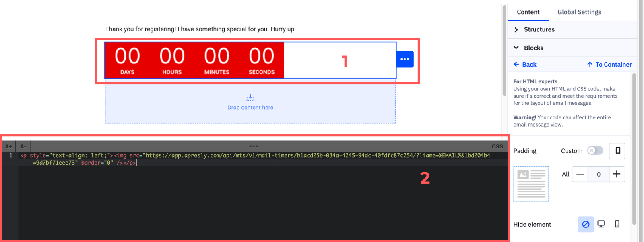Decrease All padding with minus button
Image resolution: width=644 pixels, height=242 pixels.
tap(580, 174)
